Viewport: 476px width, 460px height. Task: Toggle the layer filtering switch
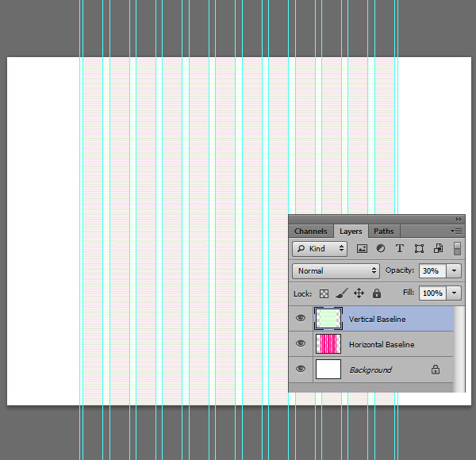457,248
